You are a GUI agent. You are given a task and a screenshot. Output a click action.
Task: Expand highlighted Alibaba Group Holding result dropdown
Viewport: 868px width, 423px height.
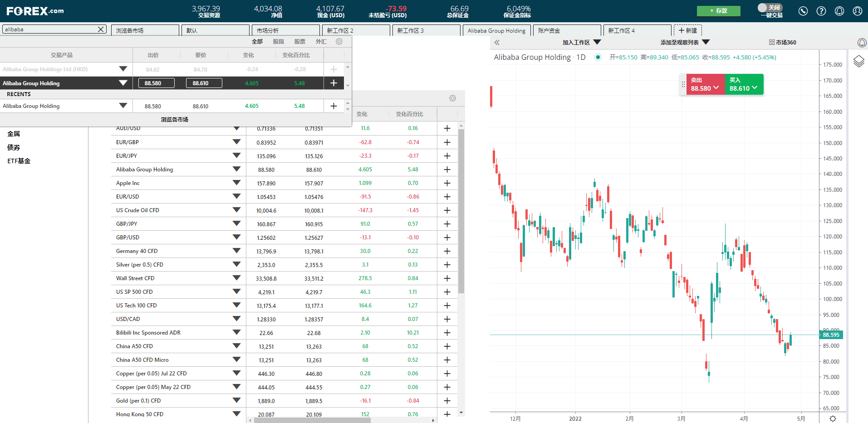click(x=123, y=83)
